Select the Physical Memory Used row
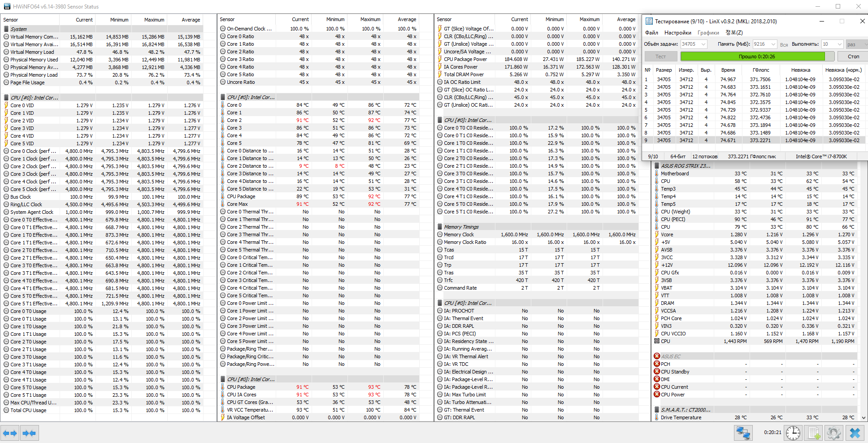 point(102,60)
